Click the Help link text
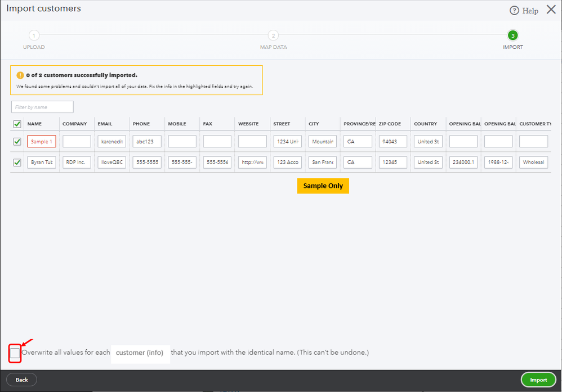The width and height of the screenshot is (562, 392). 530,11
